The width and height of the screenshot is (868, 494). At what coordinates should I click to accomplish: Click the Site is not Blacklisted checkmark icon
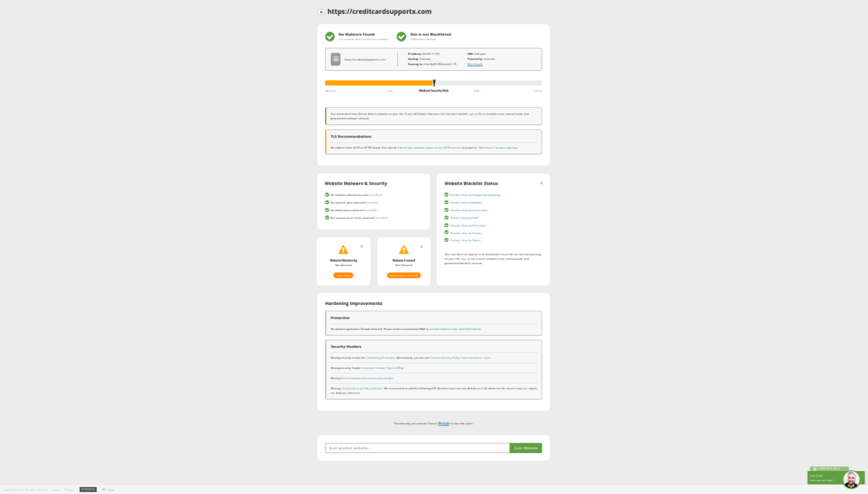[401, 36]
